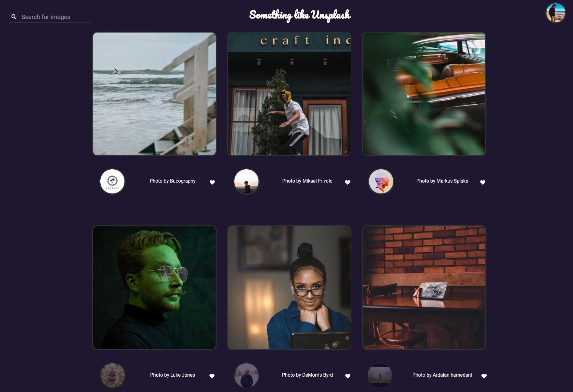Open Mikael Frivold's profile avatar
Image resolution: width=573 pixels, height=392 pixels.
point(246,181)
